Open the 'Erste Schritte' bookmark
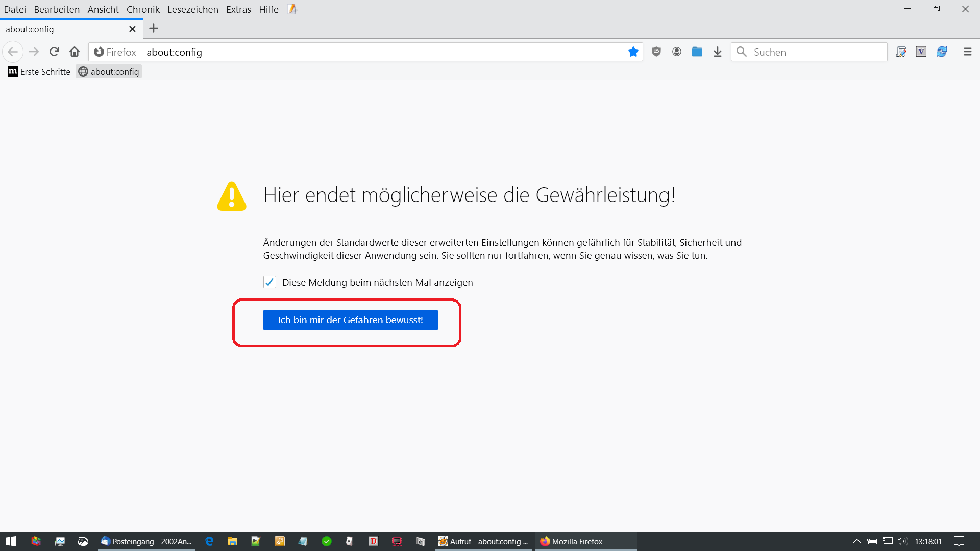Screen dimensions: 980x551 (39, 72)
